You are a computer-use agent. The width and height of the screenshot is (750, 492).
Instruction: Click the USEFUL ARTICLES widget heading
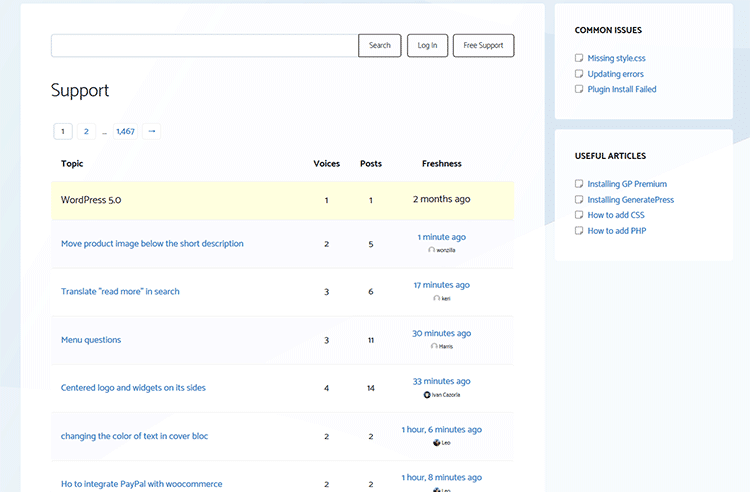[x=610, y=156]
